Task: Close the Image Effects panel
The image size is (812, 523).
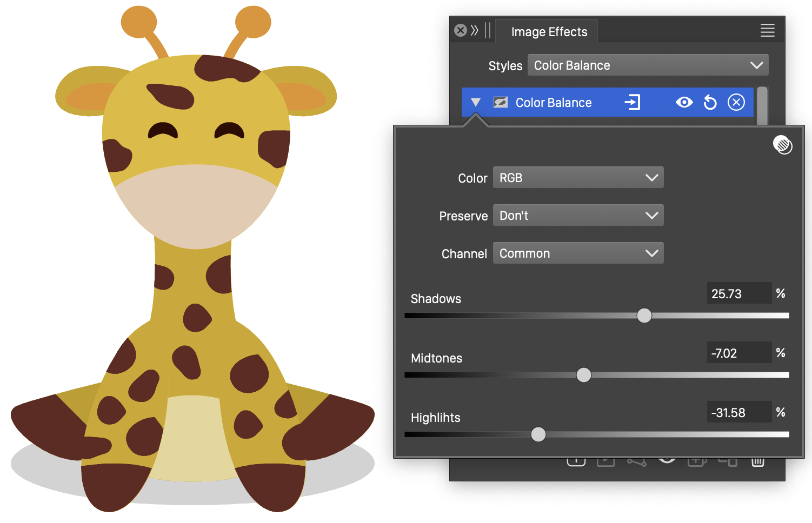Action: (x=461, y=30)
